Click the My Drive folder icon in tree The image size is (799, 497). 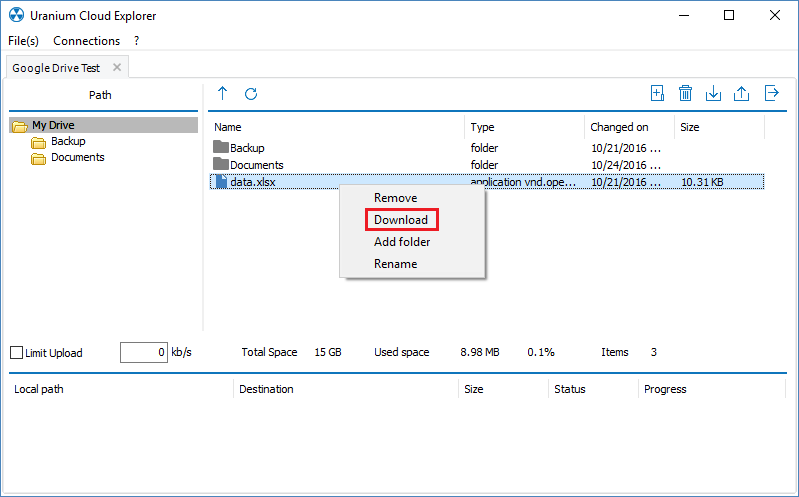pos(19,126)
